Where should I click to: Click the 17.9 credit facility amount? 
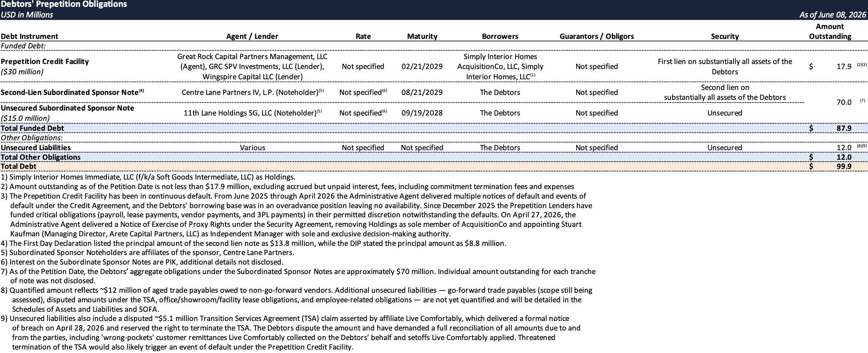pos(844,66)
